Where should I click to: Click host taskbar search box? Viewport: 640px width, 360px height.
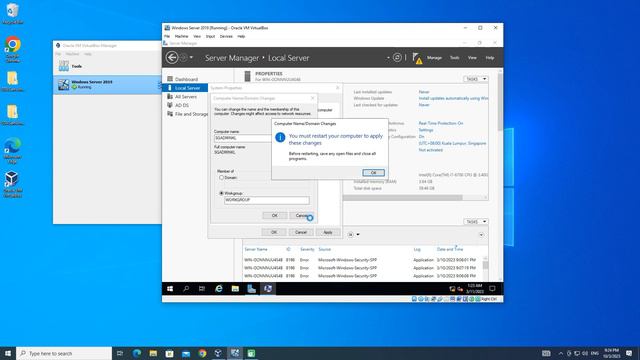(x=64, y=353)
